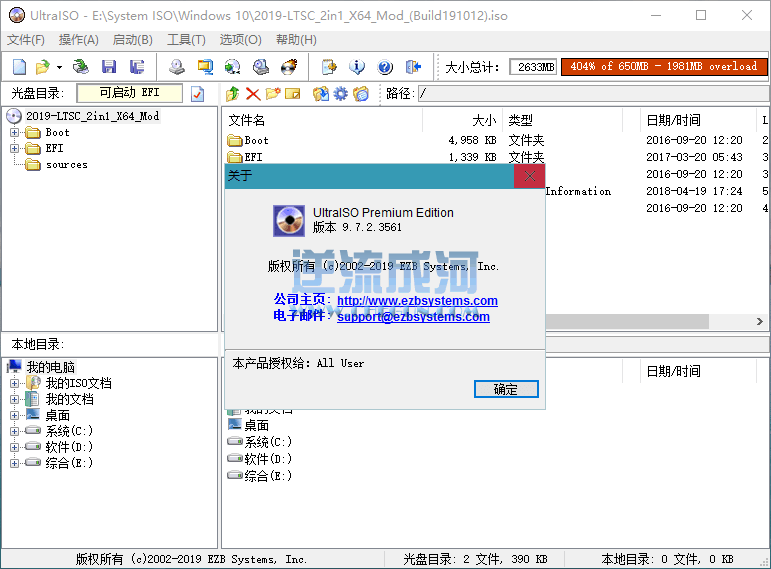This screenshot has height=569, width=771.
Task: Expand the EFI folder in disc tree
Action: click(x=15, y=149)
